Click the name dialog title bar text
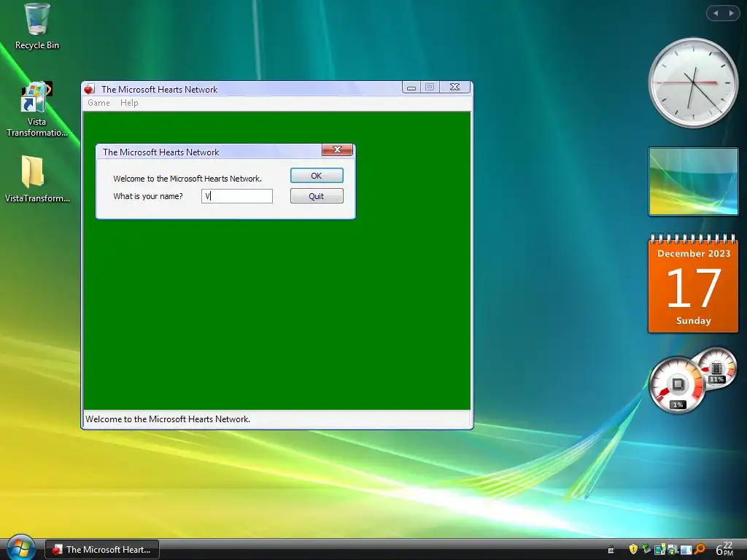Screen dimensions: 747x560 160,152
